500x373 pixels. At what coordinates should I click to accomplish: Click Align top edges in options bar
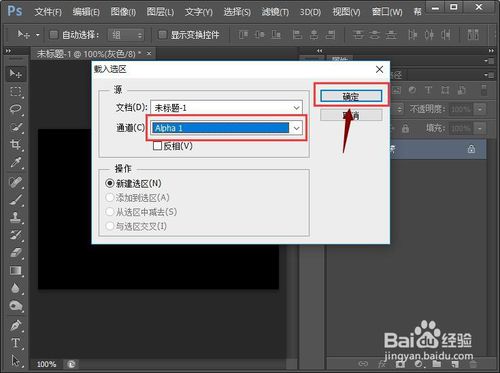point(243,35)
